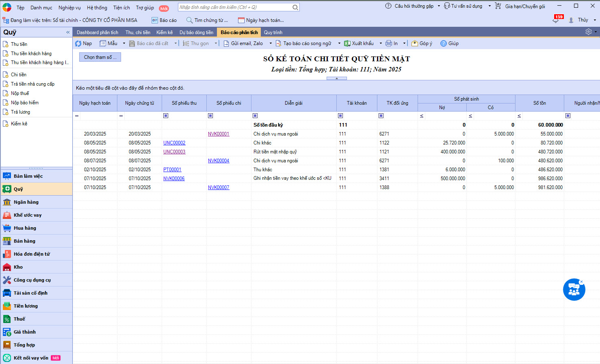Viewport: 600px width, 364px height.
Task: Toggle filter box under Tài khoản column
Action: [x=340, y=116]
